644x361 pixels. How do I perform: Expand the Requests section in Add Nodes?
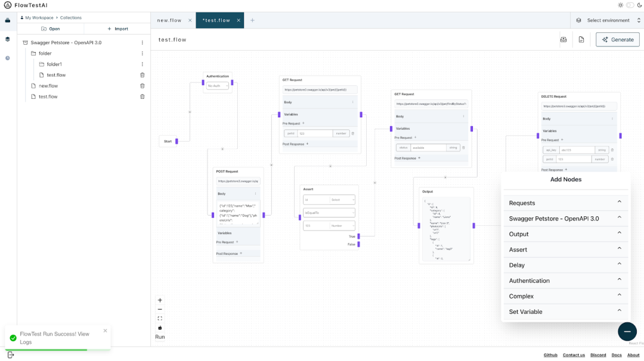tap(565, 203)
